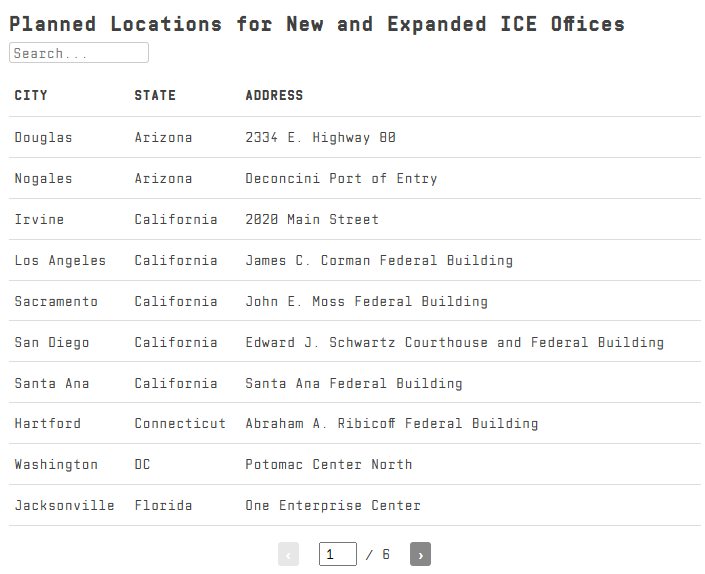Sort table by CITY column header
Image resolution: width=705 pixels, height=574 pixels.
[31, 96]
